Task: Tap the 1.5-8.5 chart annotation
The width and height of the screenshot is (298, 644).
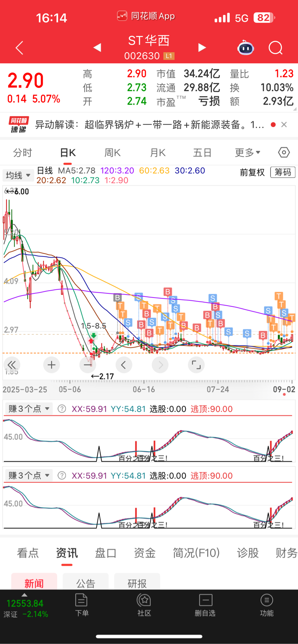Action: pyautogui.click(x=94, y=326)
